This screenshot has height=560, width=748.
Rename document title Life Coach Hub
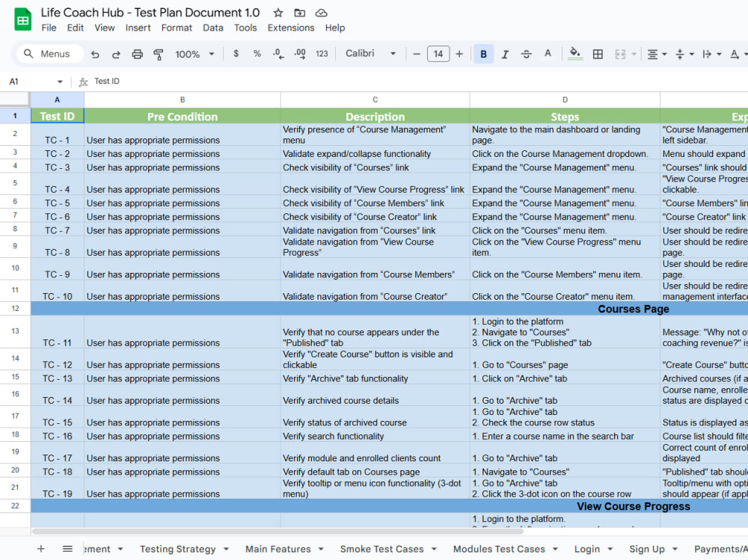tap(150, 13)
